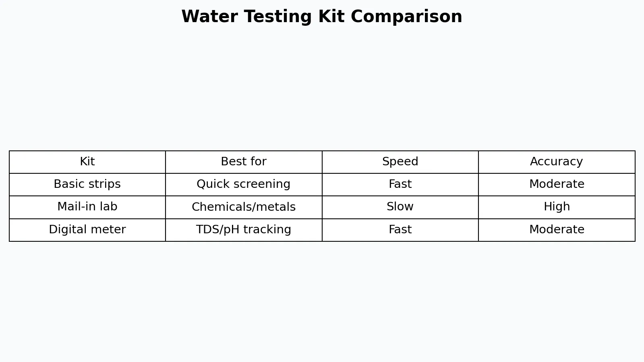Click the "Speed" column header
The image size is (644, 362).
tap(400, 162)
